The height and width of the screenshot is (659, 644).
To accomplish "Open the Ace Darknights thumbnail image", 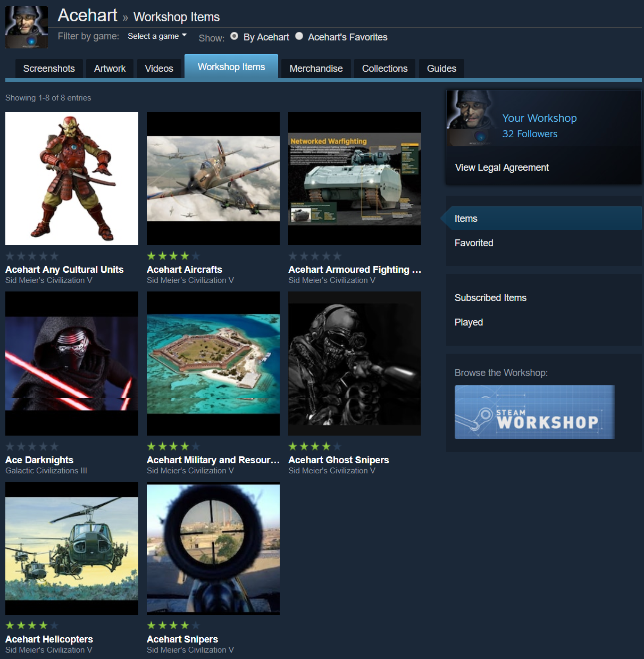I will [72, 363].
